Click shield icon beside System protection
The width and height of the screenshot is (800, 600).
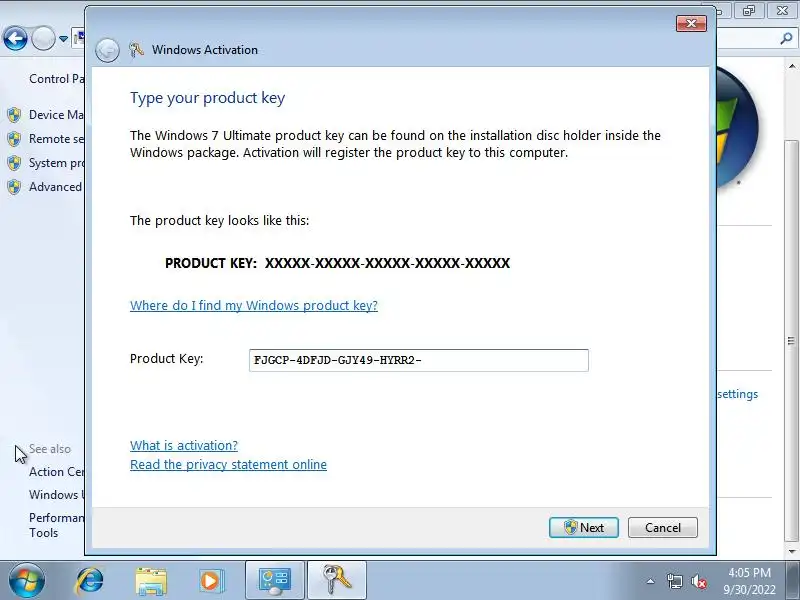14,163
